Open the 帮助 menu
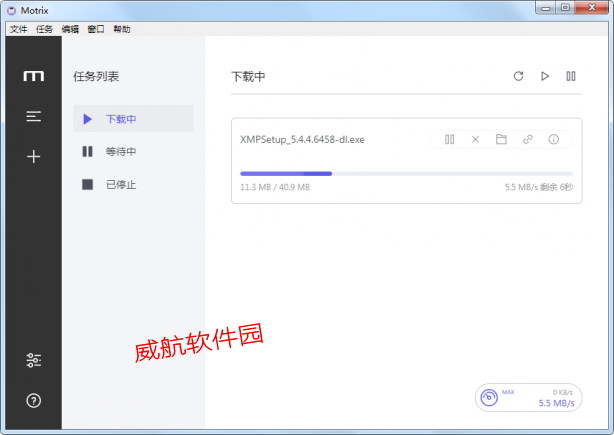Viewport: 614px width, 435px height. coord(122,29)
